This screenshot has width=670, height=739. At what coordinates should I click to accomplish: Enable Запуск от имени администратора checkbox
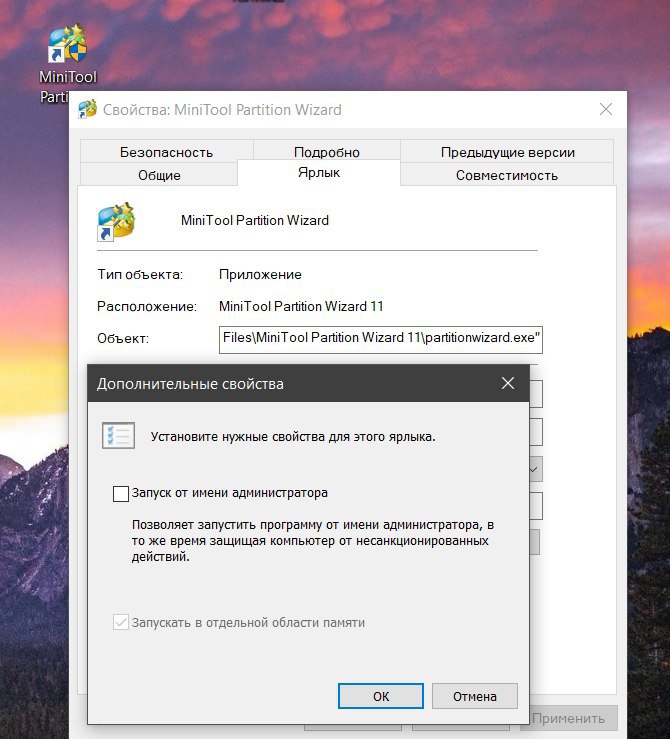(x=121, y=493)
